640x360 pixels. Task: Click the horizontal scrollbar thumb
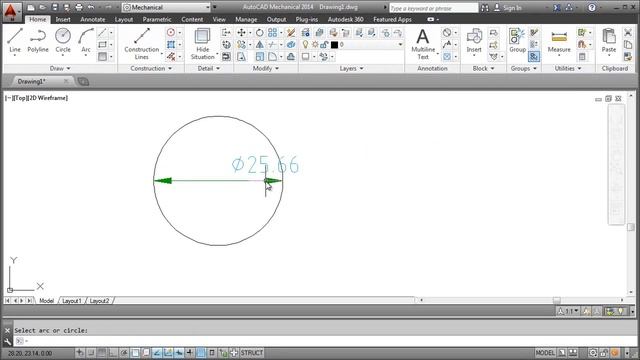pos(557,300)
